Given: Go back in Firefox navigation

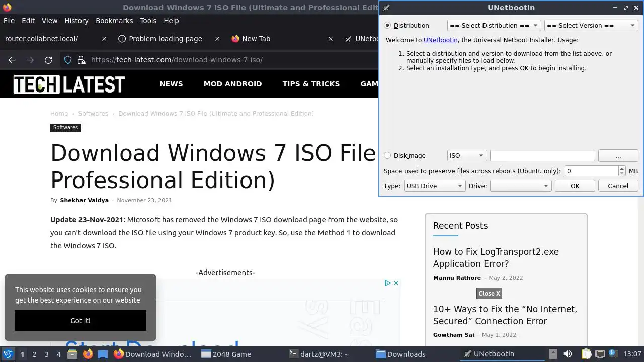Looking at the screenshot, I should [x=12, y=60].
